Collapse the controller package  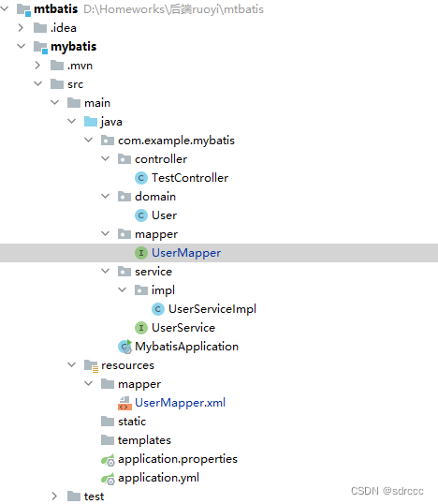pos(106,158)
